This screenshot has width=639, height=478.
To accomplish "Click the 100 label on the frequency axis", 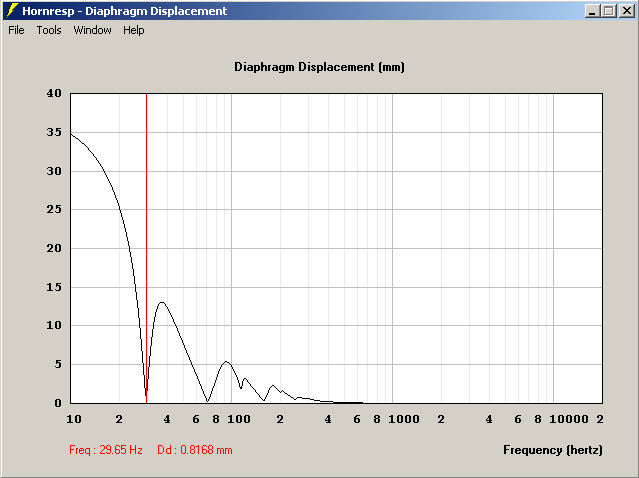I will 239,419.
